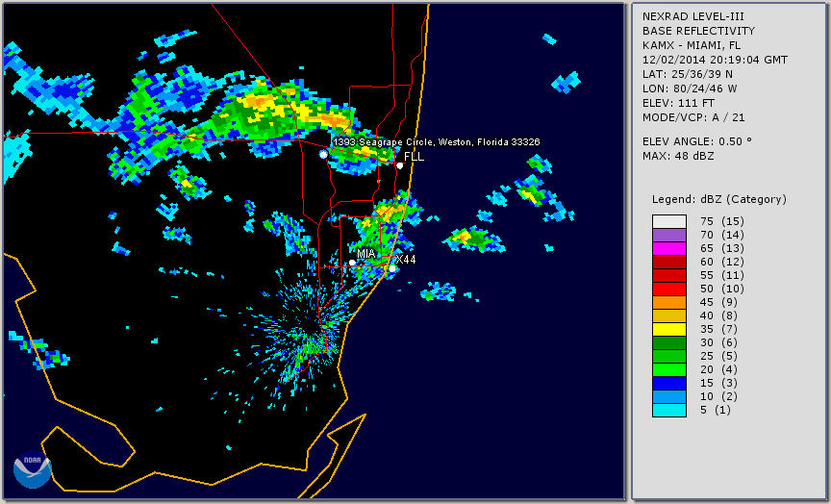Screen dimensions: 831x504
Task: Click the LON: 80/24/46 W text
Action: click(x=690, y=88)
